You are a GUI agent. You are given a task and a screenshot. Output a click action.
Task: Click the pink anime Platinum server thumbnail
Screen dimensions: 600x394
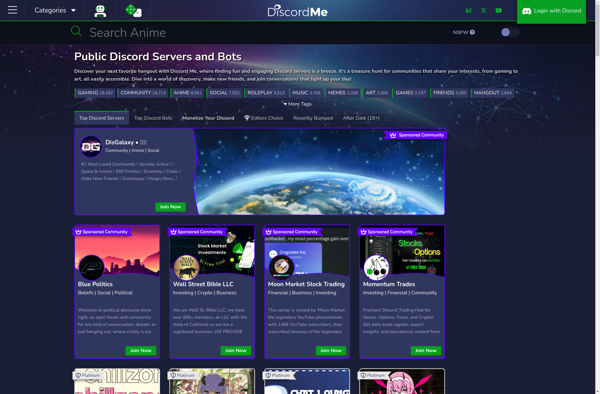point(402,381)
